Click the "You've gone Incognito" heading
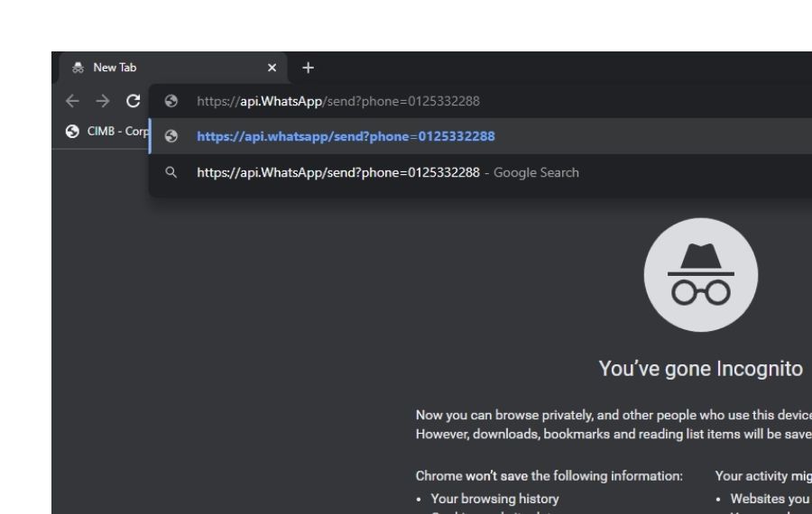The width and height of the screenshot is (812, 514). pyautogui.click(x=701, y=369)
